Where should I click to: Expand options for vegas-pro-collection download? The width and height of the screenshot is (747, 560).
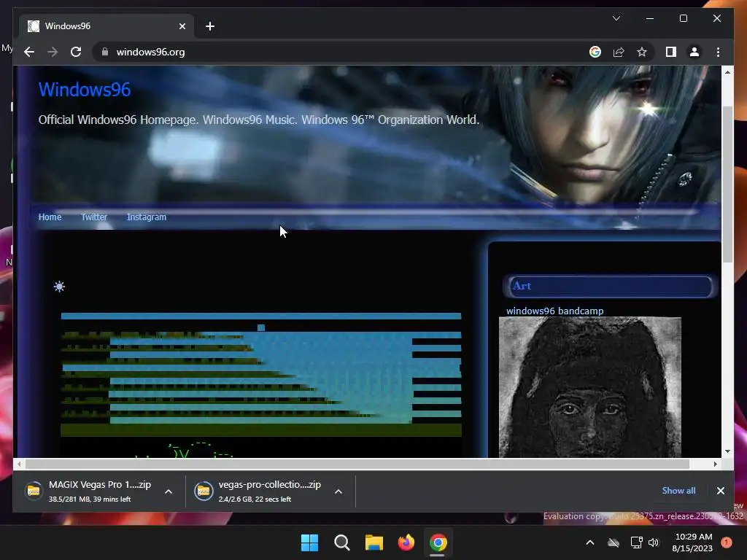(338, 491)
